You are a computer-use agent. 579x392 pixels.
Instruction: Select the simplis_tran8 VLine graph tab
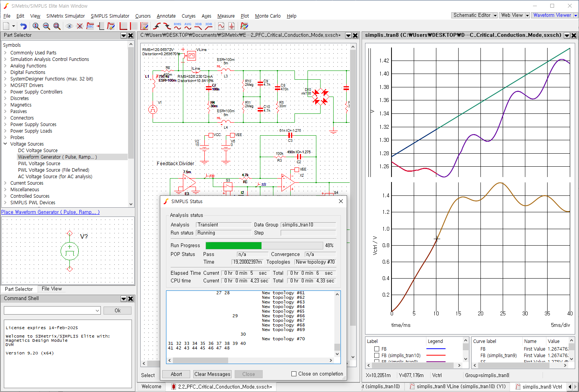pos(457,386)
